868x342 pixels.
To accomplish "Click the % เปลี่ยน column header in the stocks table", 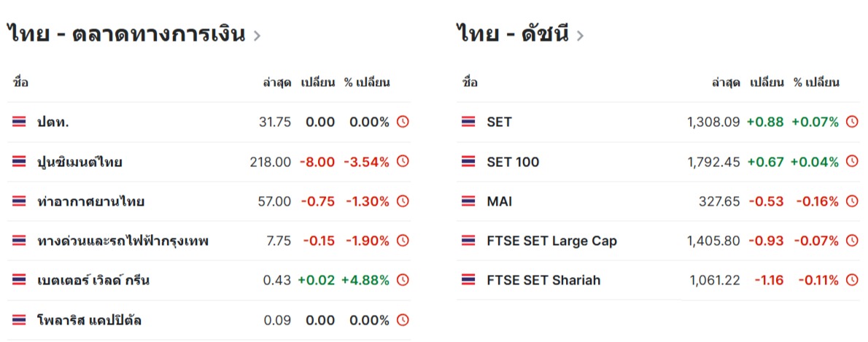I will pos(368,82).
